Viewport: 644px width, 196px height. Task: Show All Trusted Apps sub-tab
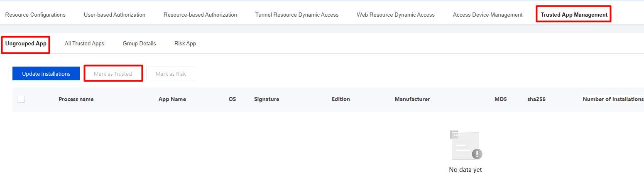pyautogui.click(x=84, y=43)
